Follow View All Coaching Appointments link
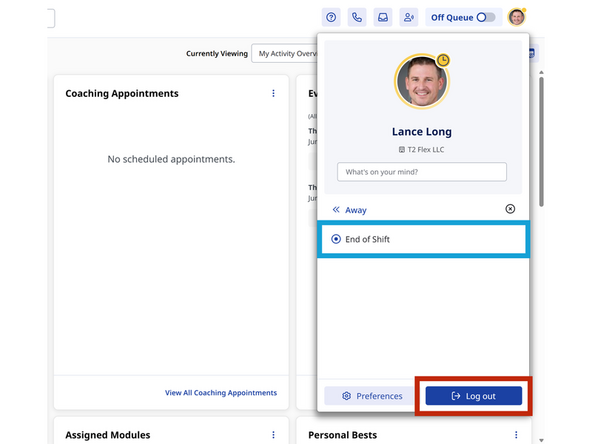This screenshot has width=592, height=444. pos(221,393)
